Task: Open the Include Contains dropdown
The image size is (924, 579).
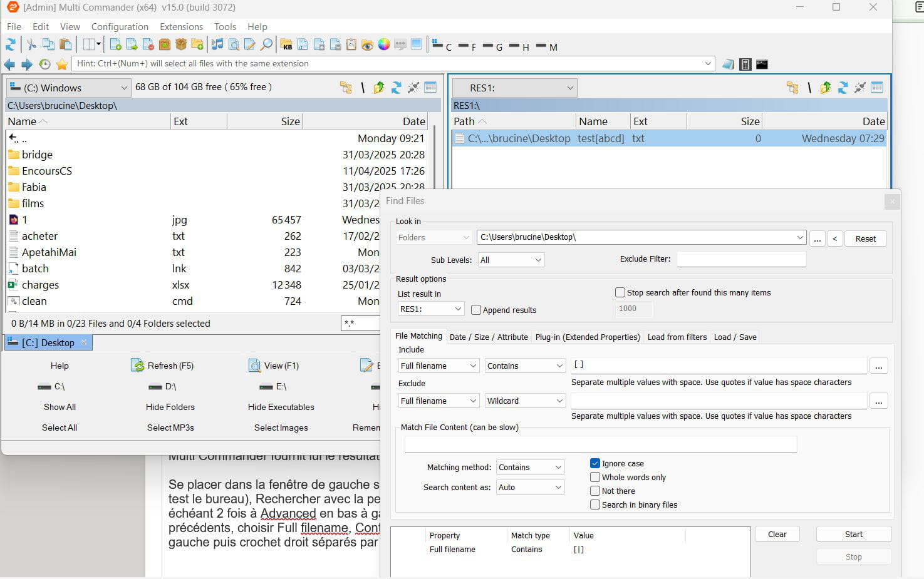Action: coord(525,366)
